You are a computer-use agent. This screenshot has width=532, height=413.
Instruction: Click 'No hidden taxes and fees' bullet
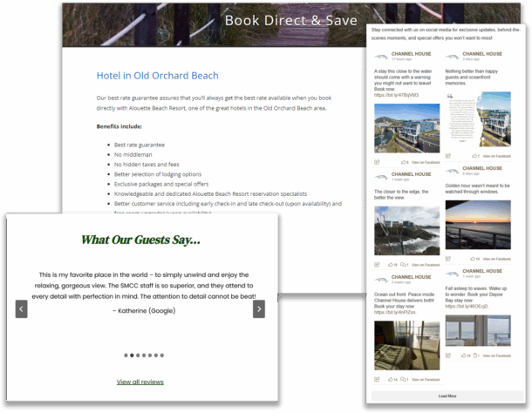[x=147, y=165]
